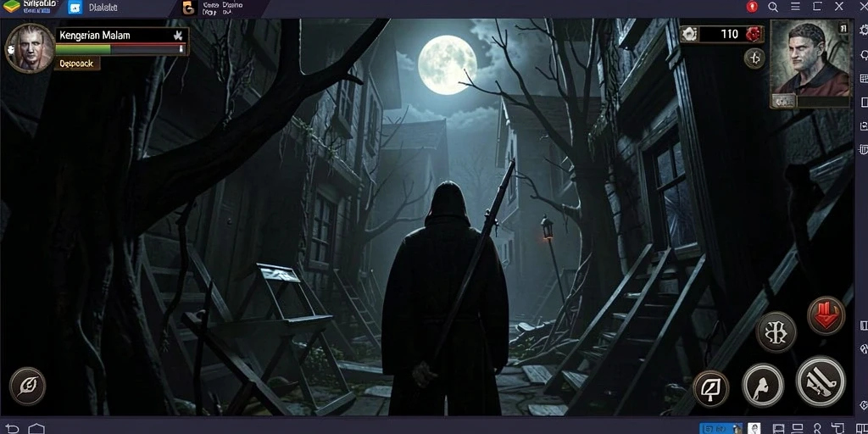Click the round target button below currency bar
The height and width of the screenshot is (434, 868).
[754, 58]
